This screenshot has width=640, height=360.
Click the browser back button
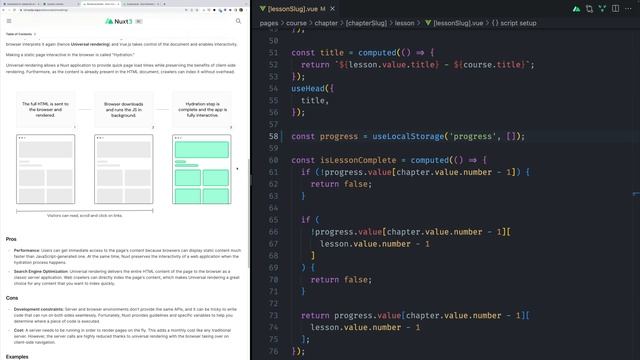click(x=3, y=10)
